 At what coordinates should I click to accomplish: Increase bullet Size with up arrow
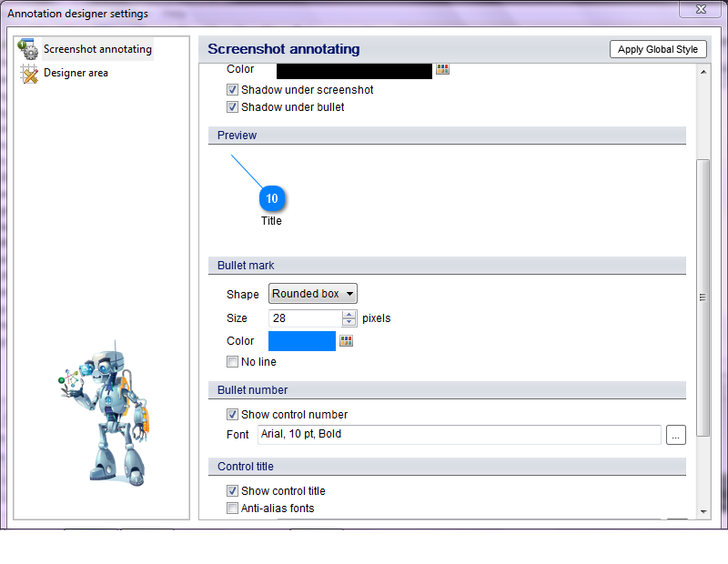click(349, 314)
